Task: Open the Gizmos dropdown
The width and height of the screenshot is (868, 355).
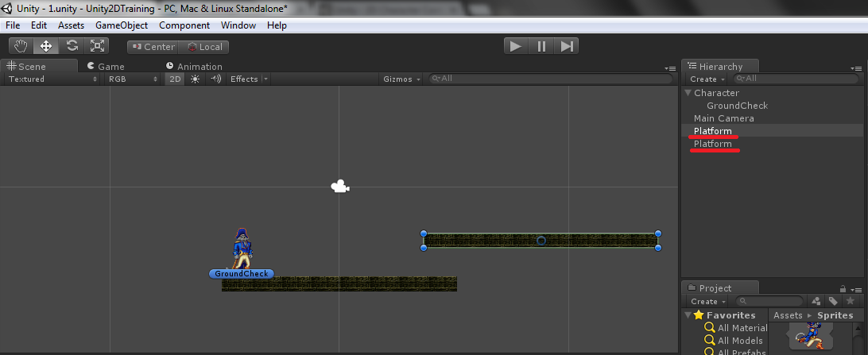Action: click(402, 79)
